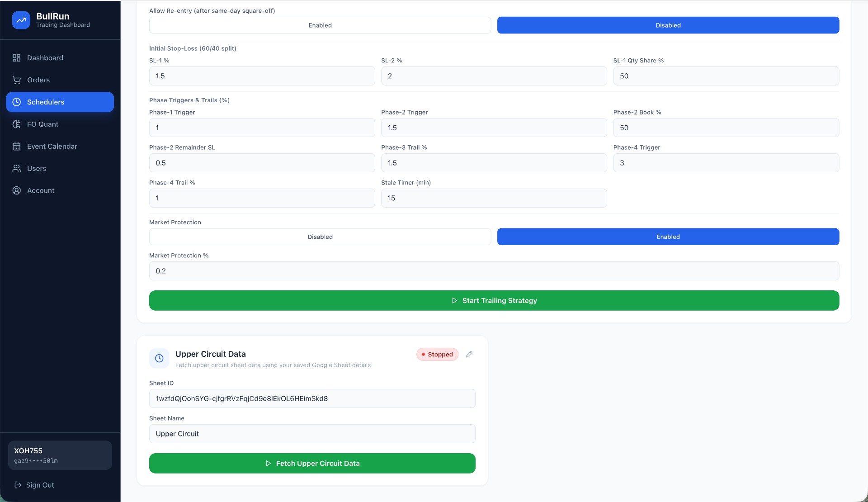Focus the SL-2 % input
868x502 pixels.
coord(494,76)
